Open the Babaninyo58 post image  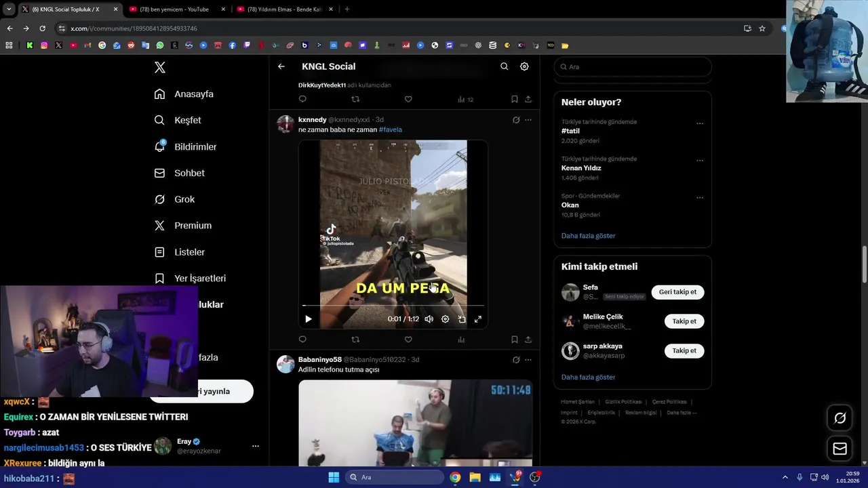pyautogui.click(x=415, y=423)
